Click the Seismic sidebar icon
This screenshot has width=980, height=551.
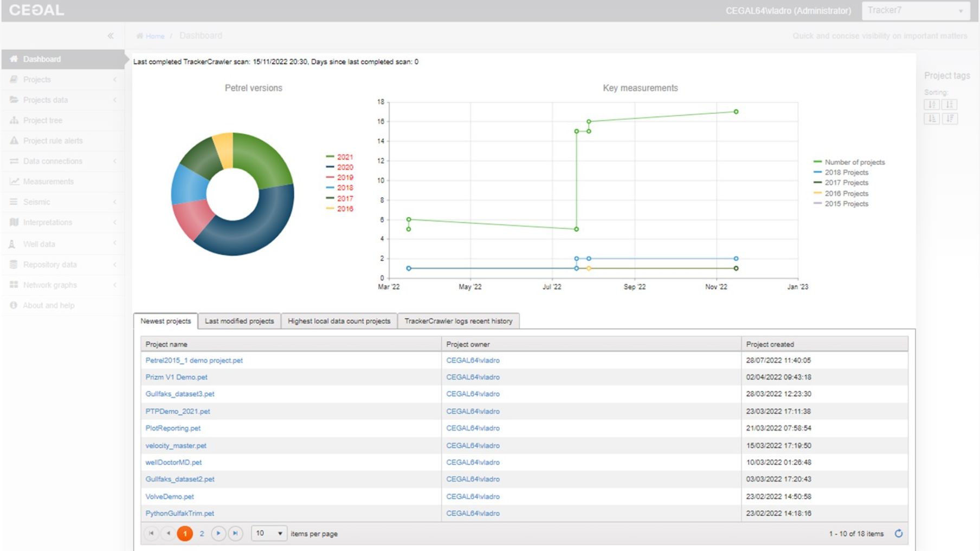14,202
